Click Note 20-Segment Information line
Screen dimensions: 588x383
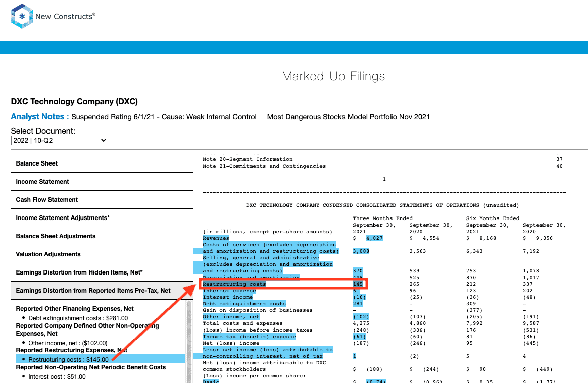point(248,159)
